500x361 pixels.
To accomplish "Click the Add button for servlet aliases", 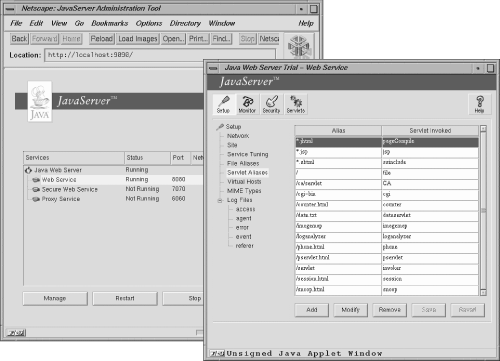I will point(312,310).
